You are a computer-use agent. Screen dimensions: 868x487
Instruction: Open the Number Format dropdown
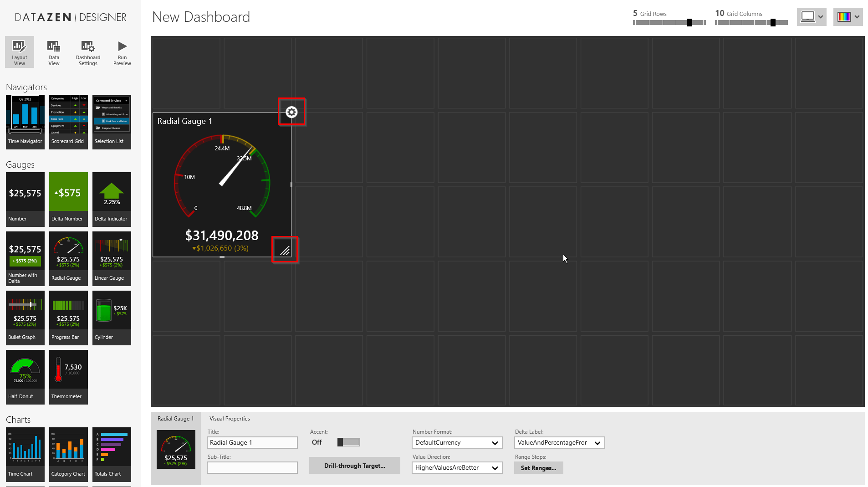[457, 443]
